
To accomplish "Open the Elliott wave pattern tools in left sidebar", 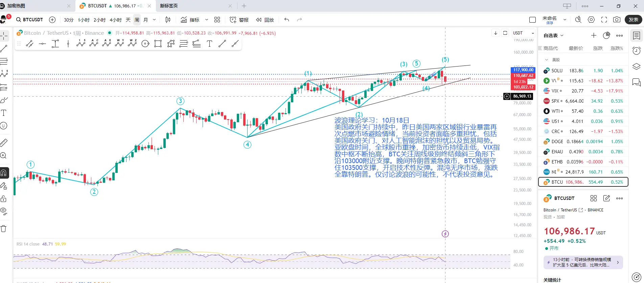I will click(4, 74).
